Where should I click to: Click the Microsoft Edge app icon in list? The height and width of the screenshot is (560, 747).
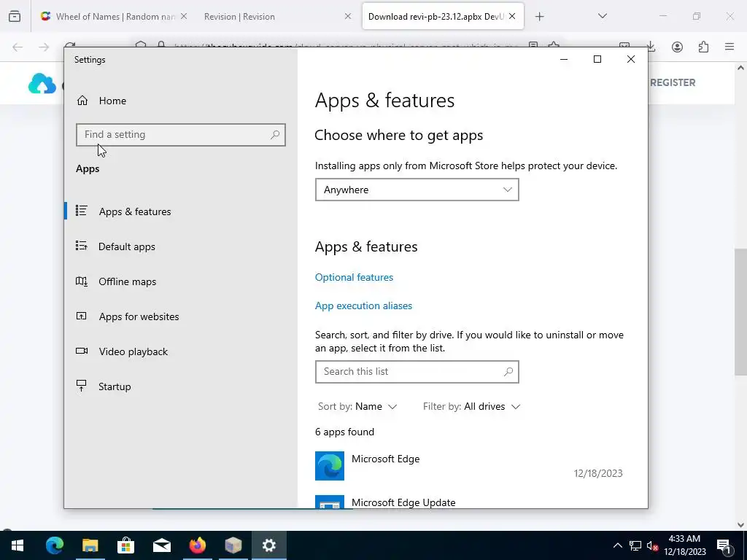coord(330,466)
